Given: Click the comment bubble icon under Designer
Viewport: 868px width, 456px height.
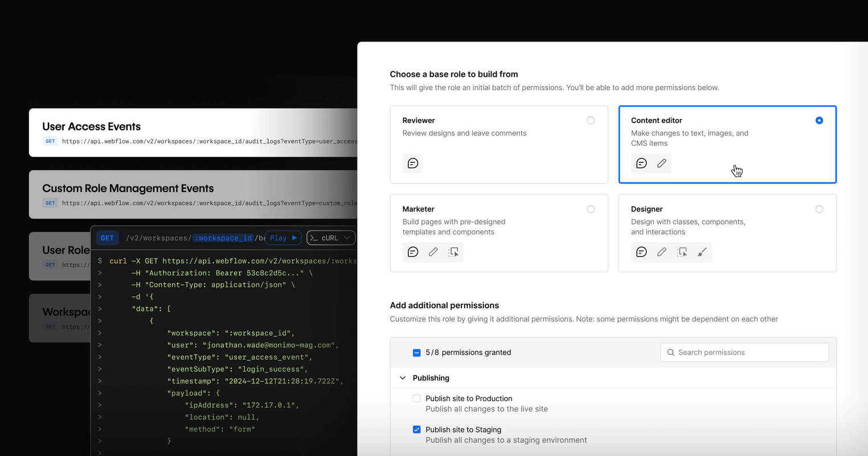Looking at the screenshot, I should [x=641, y=251].
